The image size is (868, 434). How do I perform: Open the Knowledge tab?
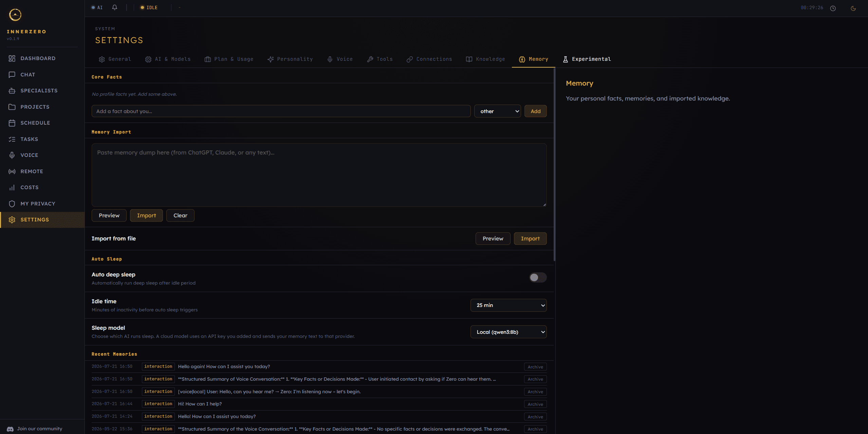point(485,59)
